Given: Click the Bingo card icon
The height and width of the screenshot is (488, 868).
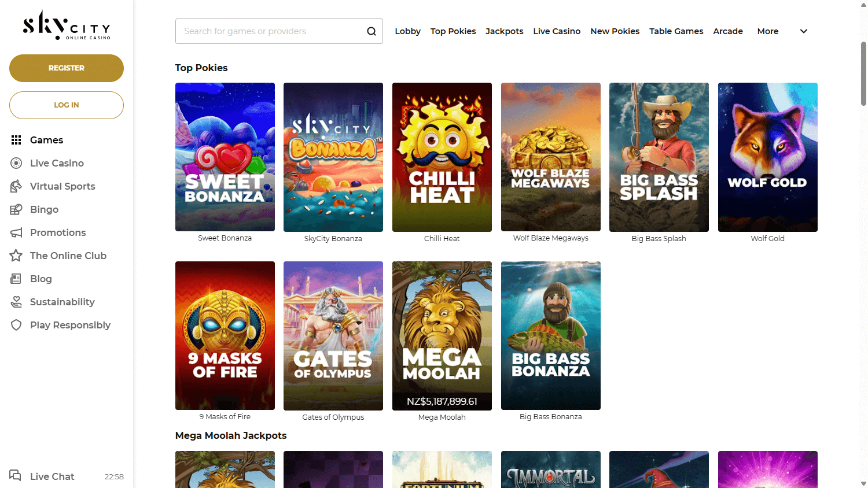Looking at the screenshot, I should [16, 209].
